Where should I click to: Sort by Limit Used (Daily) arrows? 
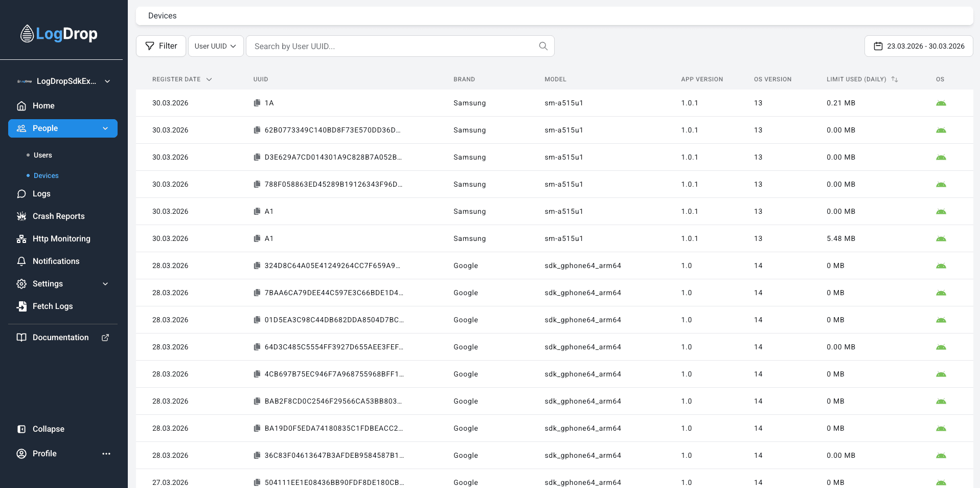click(895, 79)
